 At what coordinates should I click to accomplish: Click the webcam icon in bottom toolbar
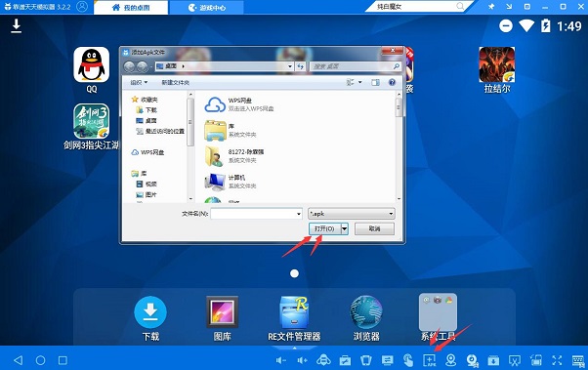(472, 360)
